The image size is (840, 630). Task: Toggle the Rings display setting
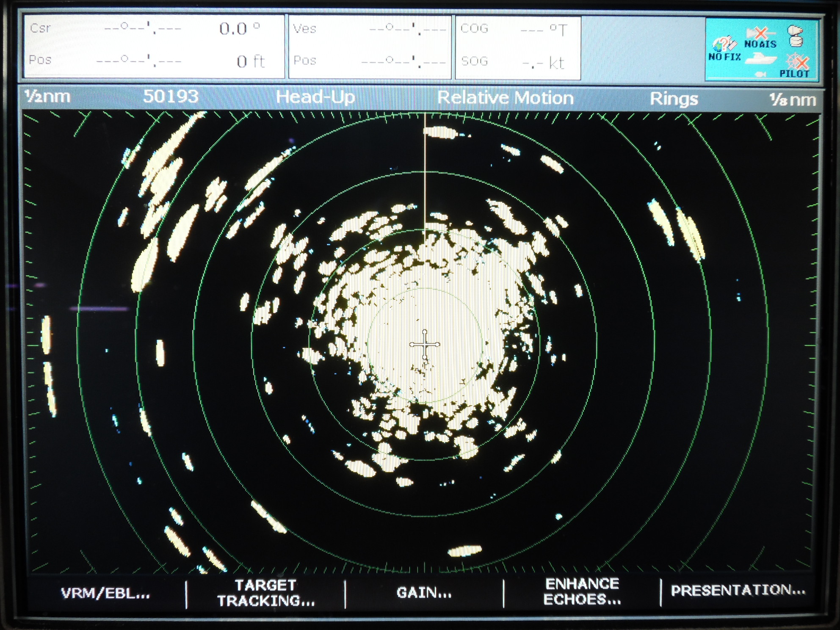coord(673,99)
